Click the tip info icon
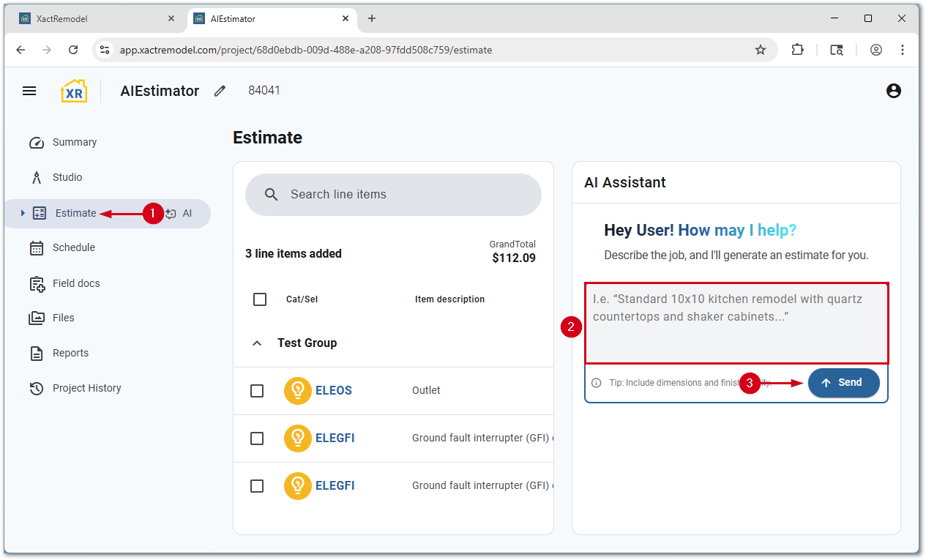This screenshot has height=560, width=926. [597, 383]
